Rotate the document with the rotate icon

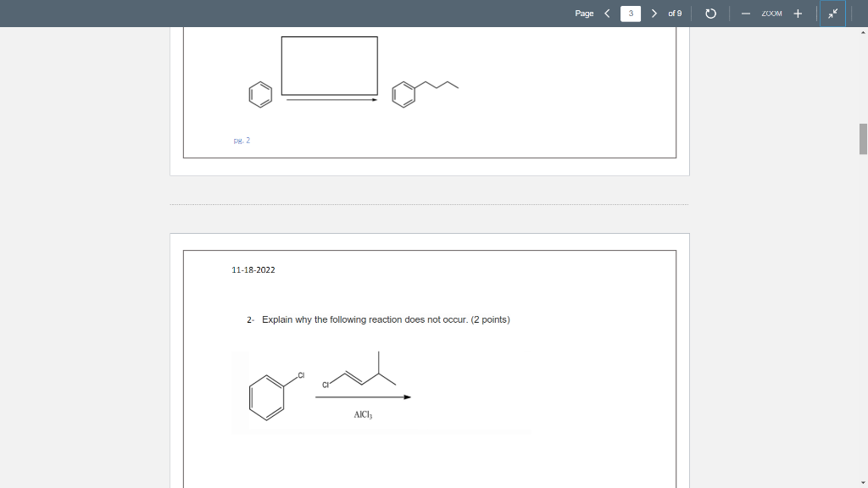711,14
